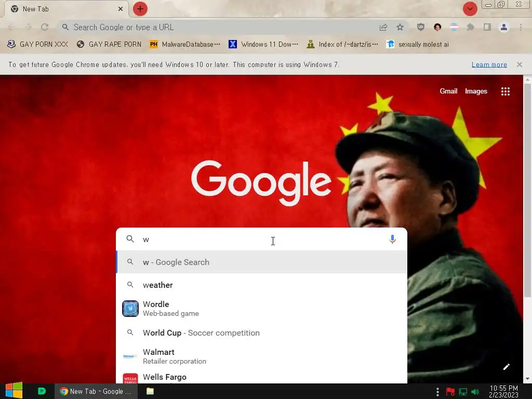
Task: Open the clock showing 10:55 PM
Action: pyautogui.click(x=504, y=391)
